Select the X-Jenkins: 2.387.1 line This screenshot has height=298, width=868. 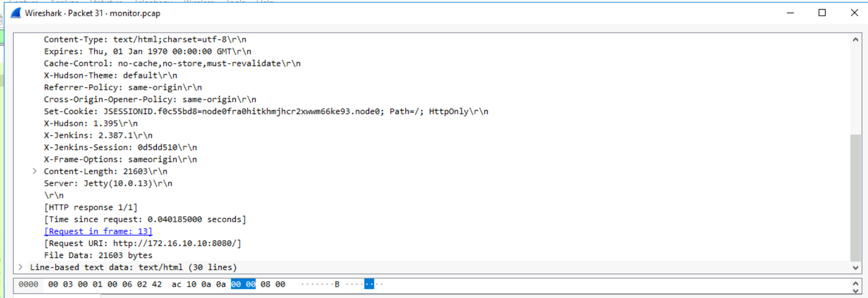pyautogui.click(x=98, y=135)
